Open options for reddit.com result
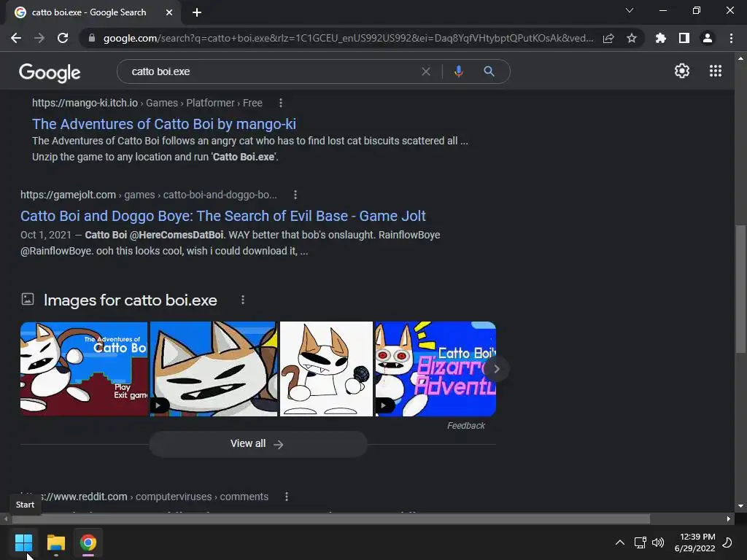The height and width of the screenshot is (560, 747). point(286,497)
